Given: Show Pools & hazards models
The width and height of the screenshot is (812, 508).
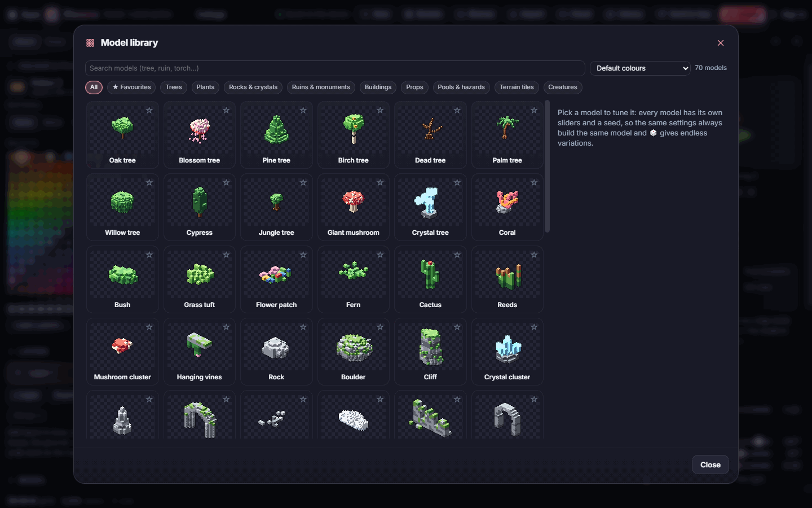Looking at the screenshot, I should point(461,87).
